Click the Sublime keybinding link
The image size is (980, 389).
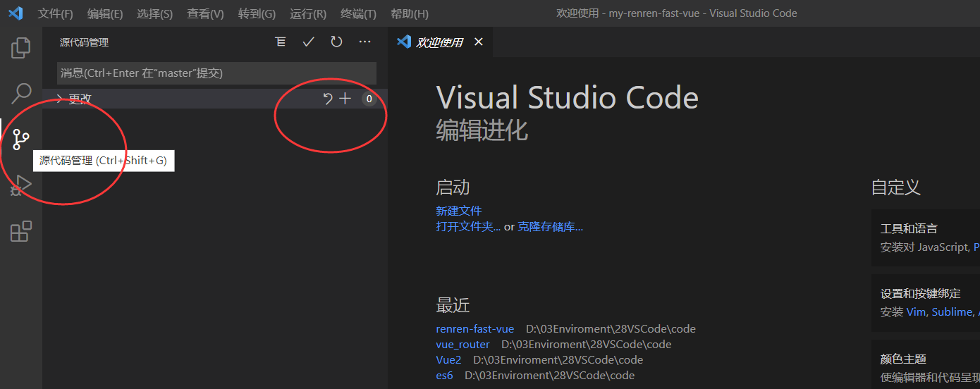(x=952, y=311)
